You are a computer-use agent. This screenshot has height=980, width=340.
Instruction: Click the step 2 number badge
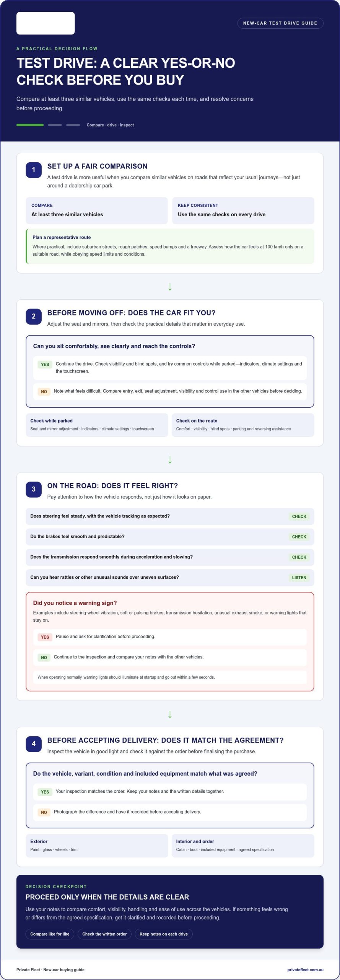34,316
